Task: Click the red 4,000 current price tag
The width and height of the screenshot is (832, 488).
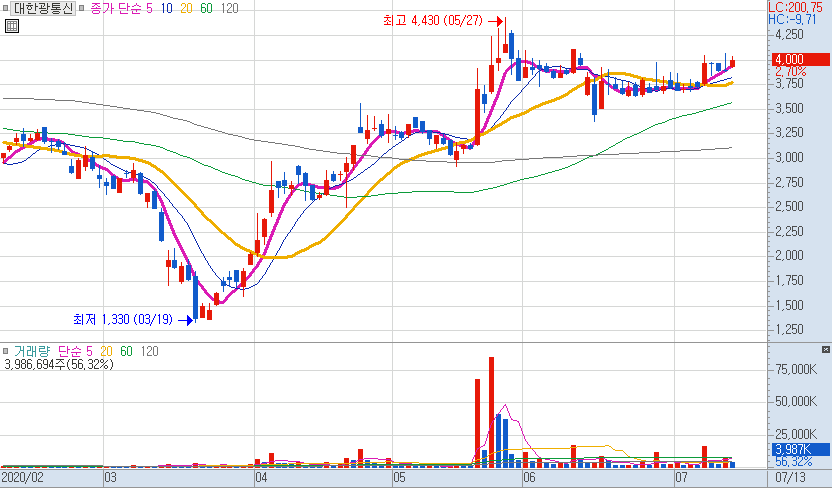Action: 799,59
